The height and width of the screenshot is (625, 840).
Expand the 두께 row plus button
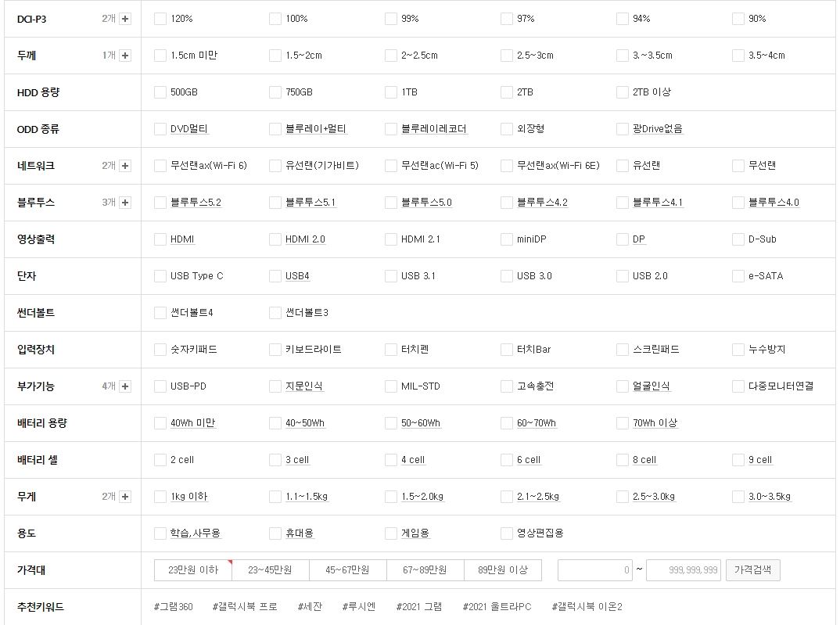tap(125, 56)
